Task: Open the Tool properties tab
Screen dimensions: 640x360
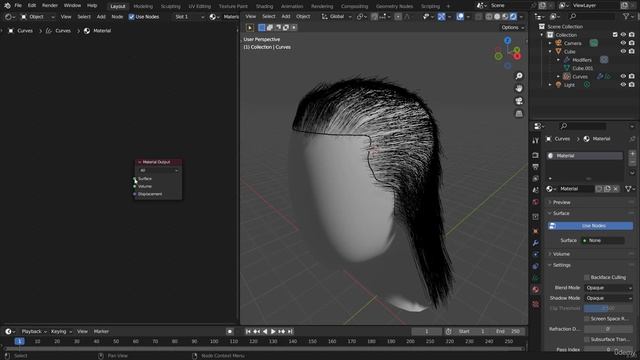Action: tap(536, 140)
